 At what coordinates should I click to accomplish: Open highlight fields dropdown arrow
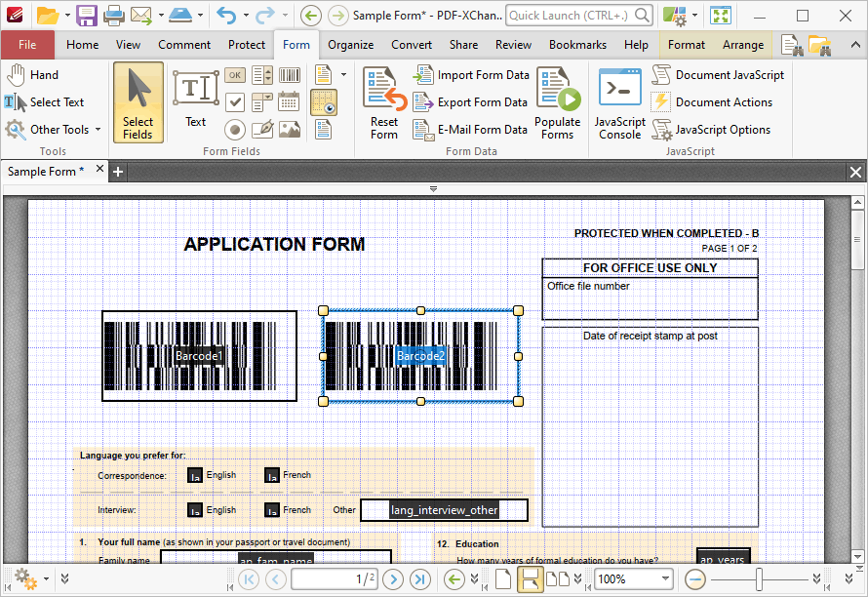pyautogui.click(x=343, y=75)
